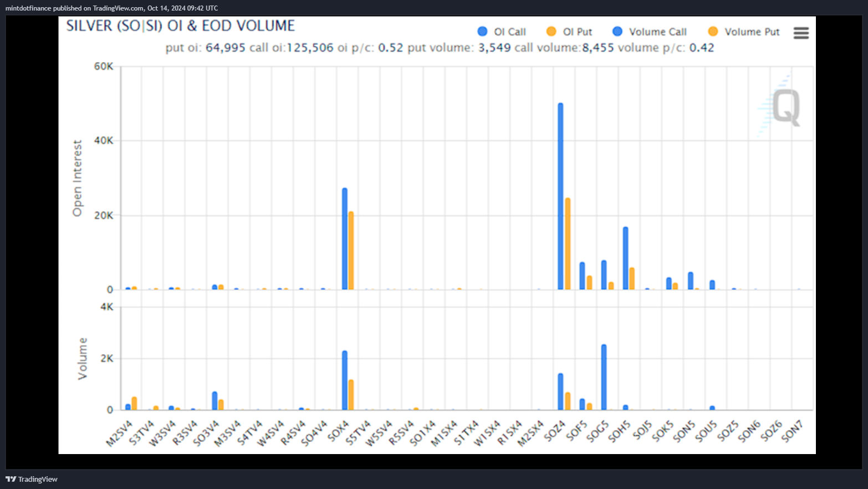Click the SOZ4 open interest call bar
Image resolution: width=868 pixels, height=489 pixels.
click(x=560, y=196)
